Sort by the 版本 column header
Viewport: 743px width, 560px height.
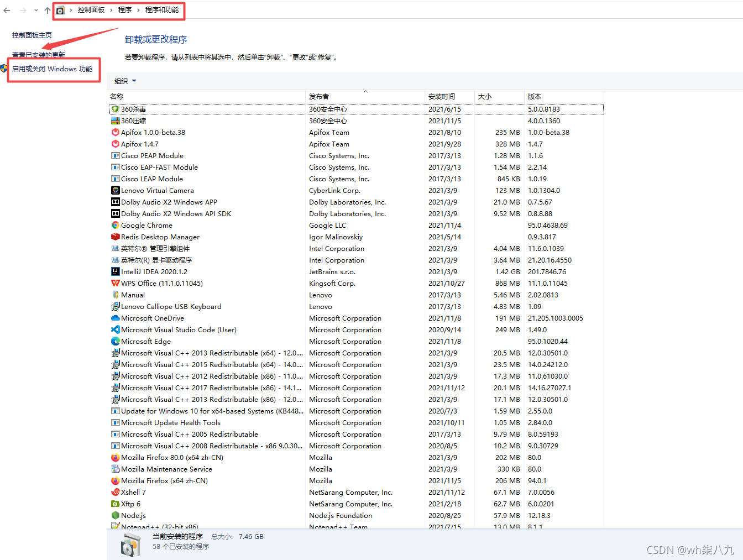564,96
